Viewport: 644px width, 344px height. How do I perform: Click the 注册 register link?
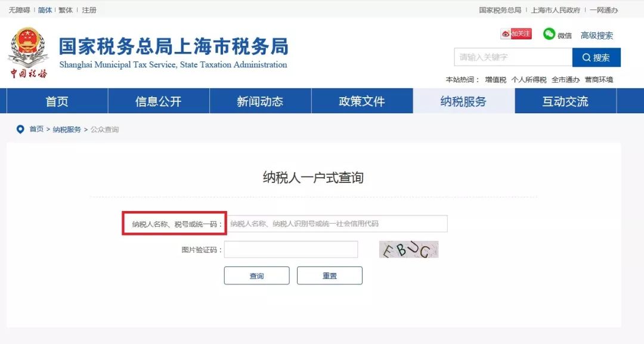click(88, 10)
